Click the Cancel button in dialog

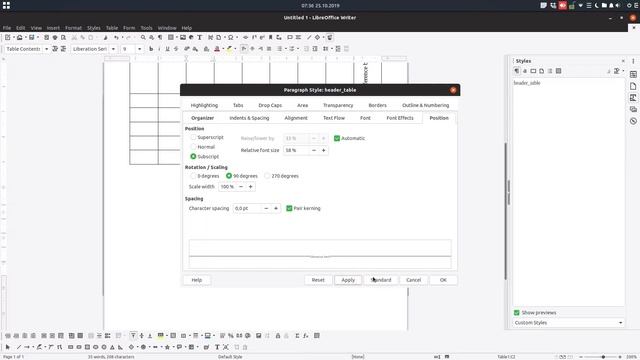(x=413, y=280)
